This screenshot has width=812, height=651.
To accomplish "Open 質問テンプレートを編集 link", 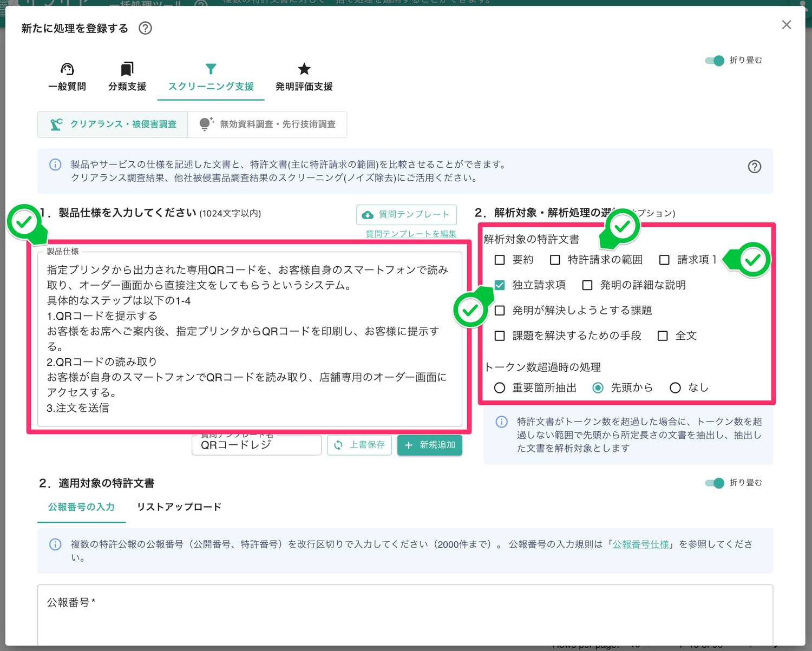I will [x=411, y=234].
